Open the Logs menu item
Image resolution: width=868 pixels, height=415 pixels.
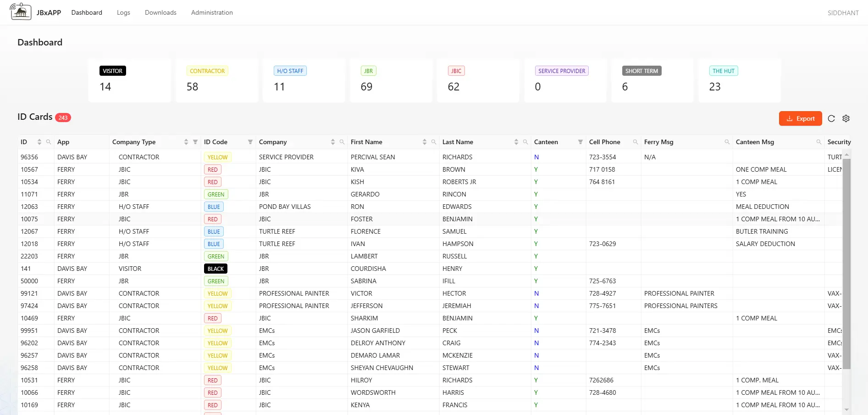coord(123,12)
